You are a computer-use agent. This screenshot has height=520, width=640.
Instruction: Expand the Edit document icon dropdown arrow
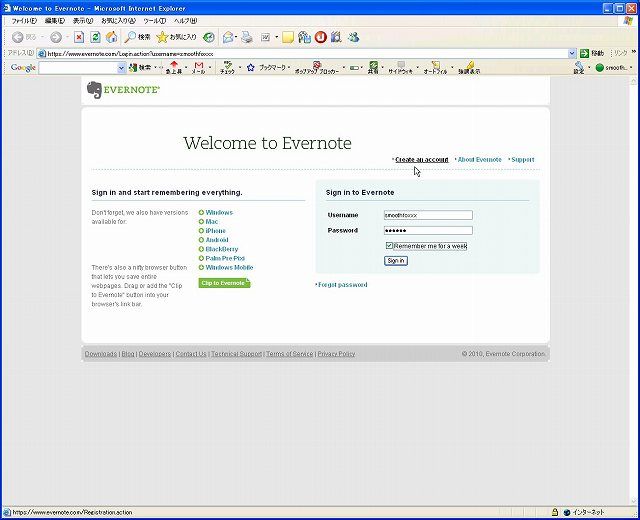tap(276, 37)
